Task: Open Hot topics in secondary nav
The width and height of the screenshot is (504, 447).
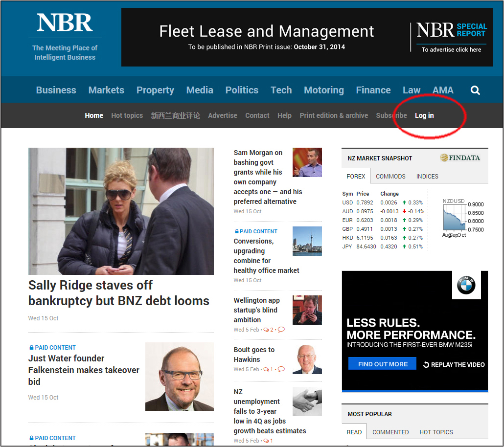Action: click(127, 115)
